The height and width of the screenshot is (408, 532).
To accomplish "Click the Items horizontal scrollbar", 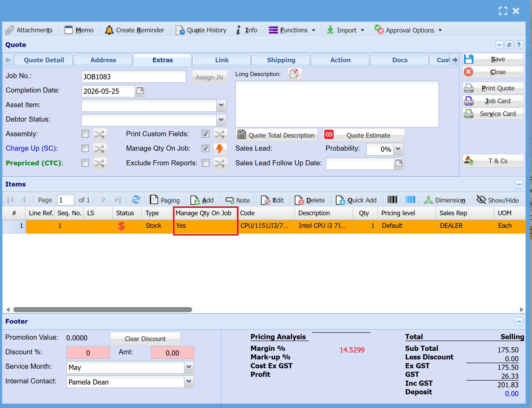I will click(103, 309).
